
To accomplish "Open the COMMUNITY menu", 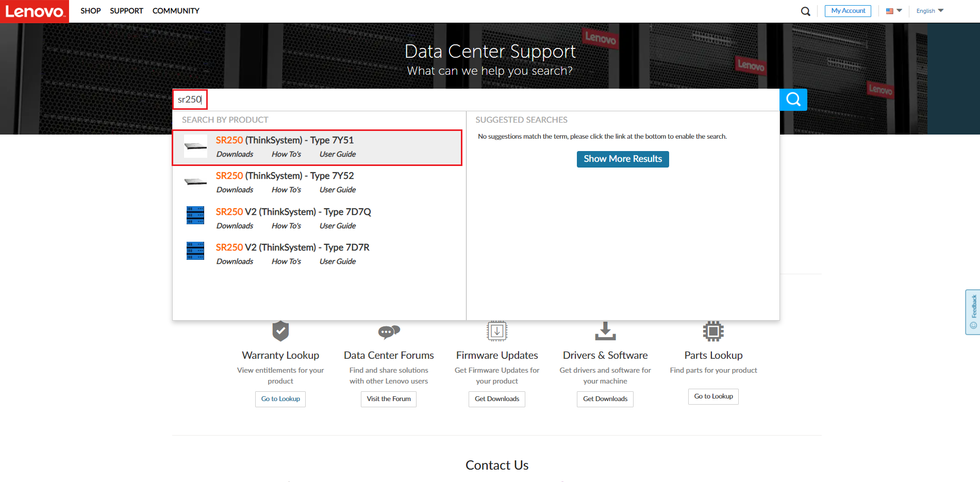I will [x=176, y=10].
